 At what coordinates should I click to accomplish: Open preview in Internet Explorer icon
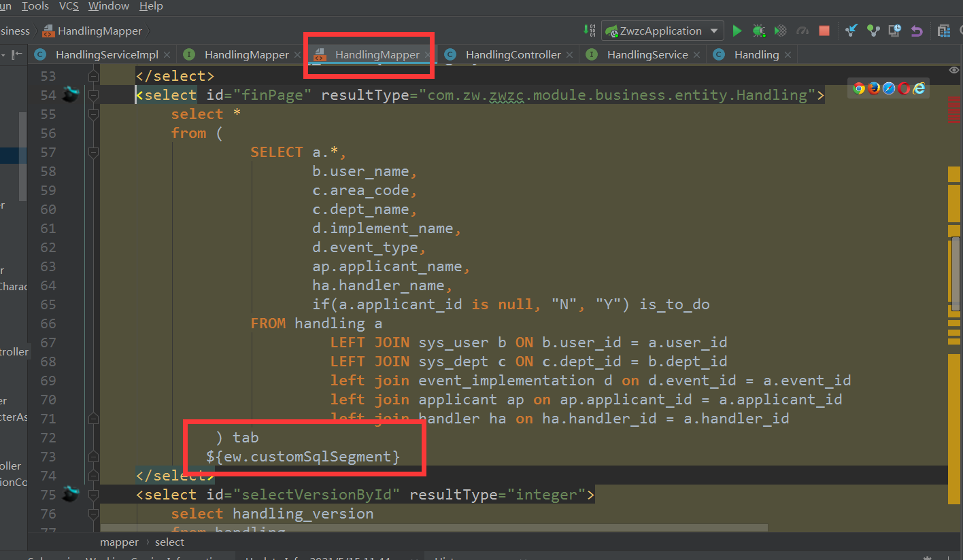(919, 88)
